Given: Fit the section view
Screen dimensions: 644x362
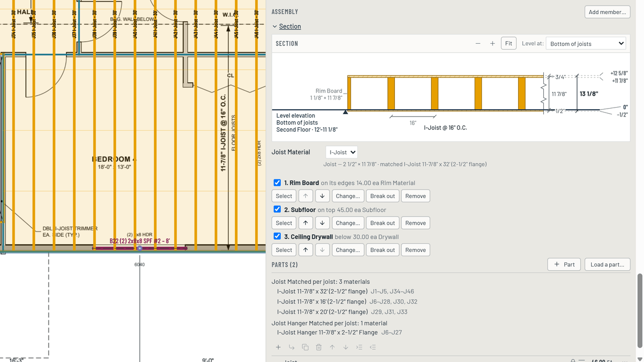Looking at the screenshot, I should tap(509, 44).
